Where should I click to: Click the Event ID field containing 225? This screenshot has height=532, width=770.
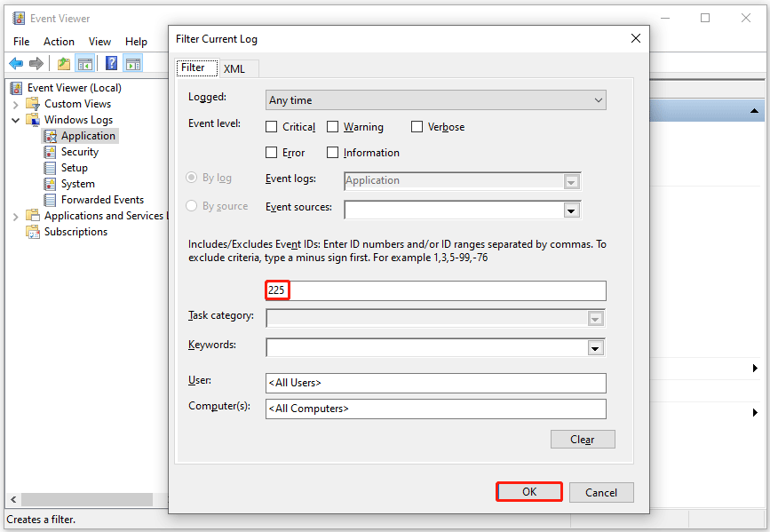(x=435, y=290)
